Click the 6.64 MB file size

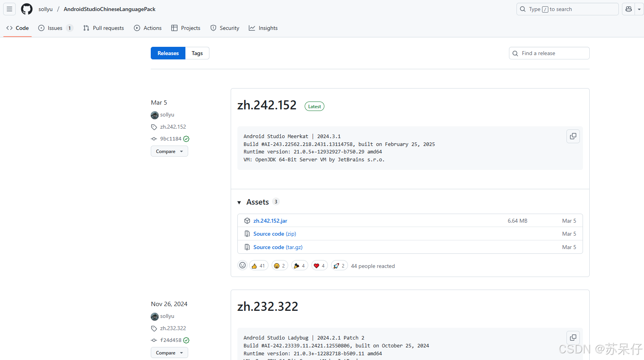point(517,221)
